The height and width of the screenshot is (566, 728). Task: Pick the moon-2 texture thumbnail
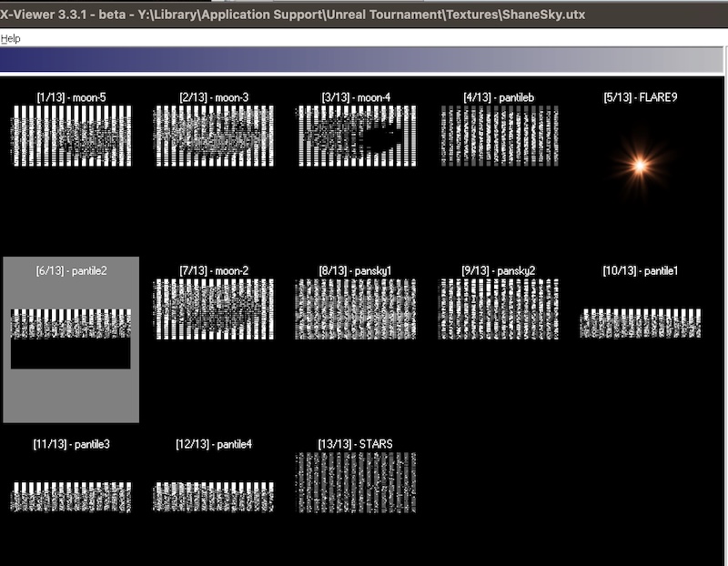click(x=214, y=309)
